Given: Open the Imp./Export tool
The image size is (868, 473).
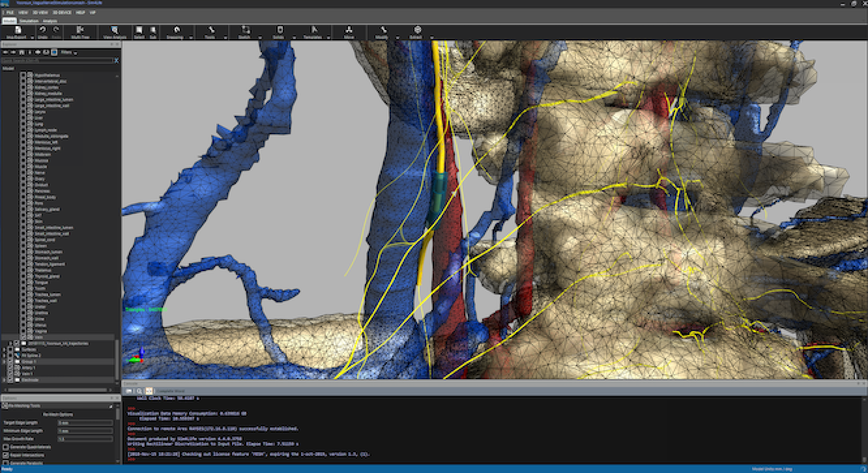Looking at the screenshot, I should pos(17,30).
